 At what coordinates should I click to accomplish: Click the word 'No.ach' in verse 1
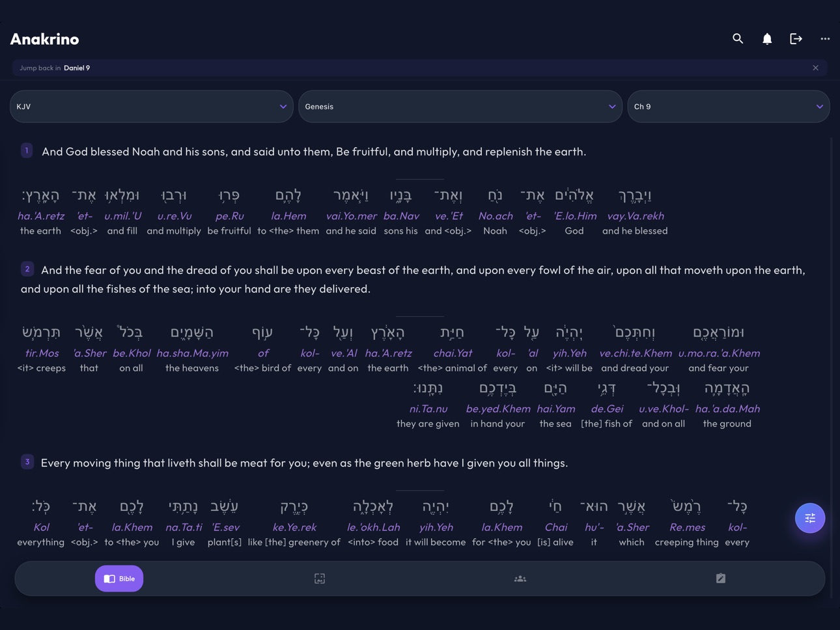496,216
